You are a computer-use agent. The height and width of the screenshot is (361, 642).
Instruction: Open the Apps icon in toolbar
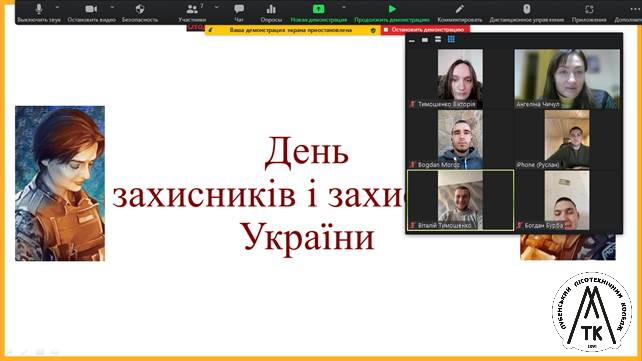click(x=589, y=12)
